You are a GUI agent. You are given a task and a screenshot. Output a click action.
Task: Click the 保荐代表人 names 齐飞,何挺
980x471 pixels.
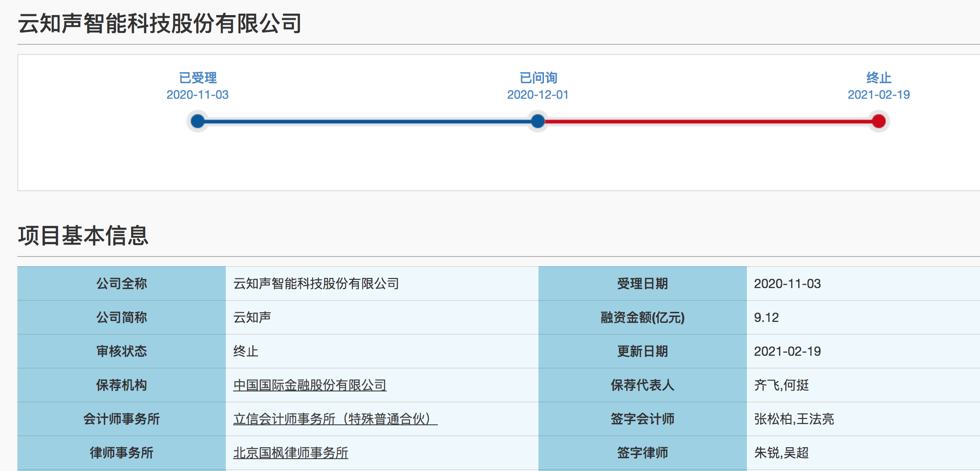click(x=781, y=385)
